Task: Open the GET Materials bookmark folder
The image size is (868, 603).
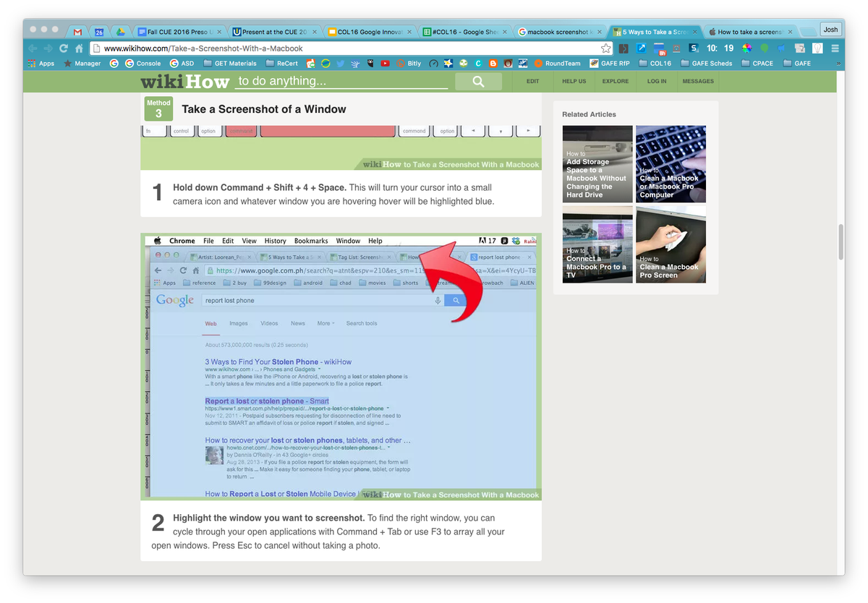Action: pyautogui.click(x=229, y=64)
